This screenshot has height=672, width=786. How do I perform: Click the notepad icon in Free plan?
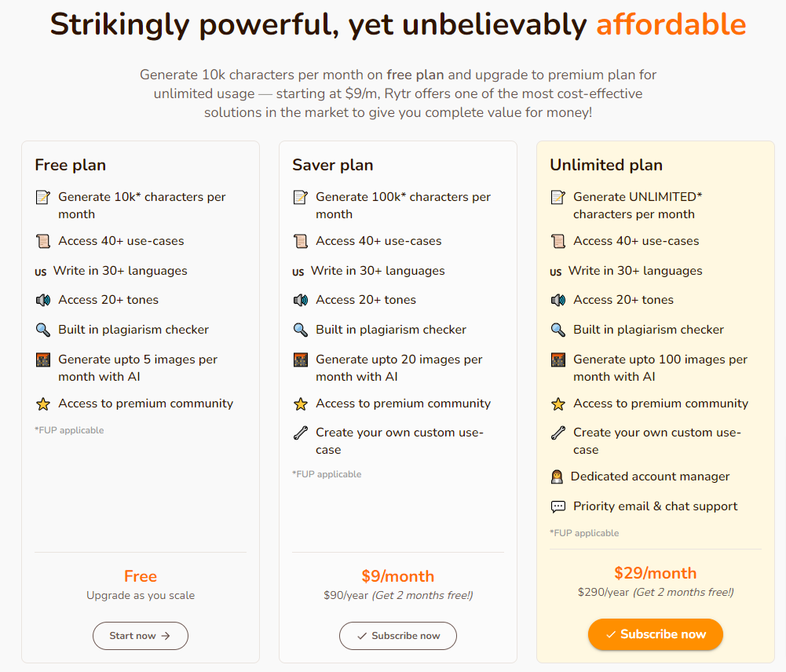[43, 197]
